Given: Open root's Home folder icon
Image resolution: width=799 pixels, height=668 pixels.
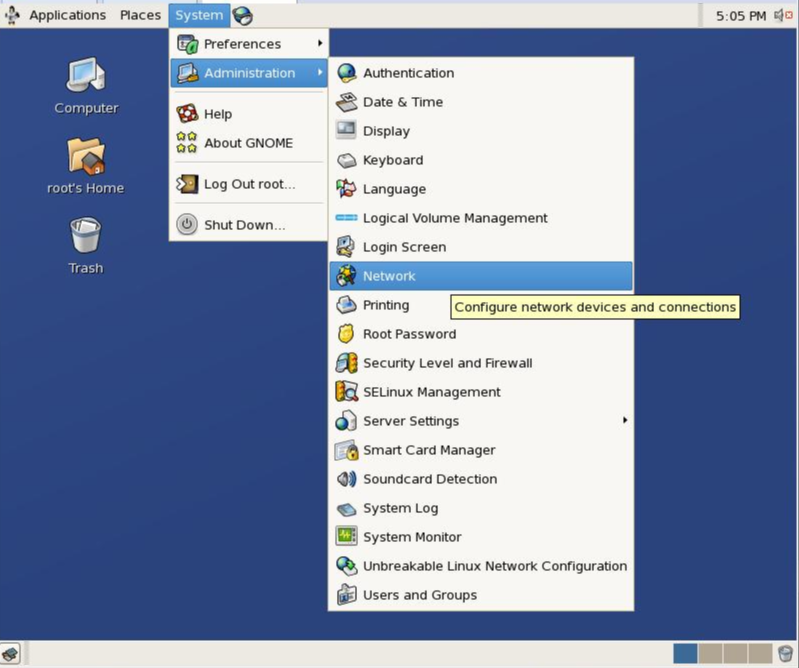Looking at the screenshot, I should (86, 166).
